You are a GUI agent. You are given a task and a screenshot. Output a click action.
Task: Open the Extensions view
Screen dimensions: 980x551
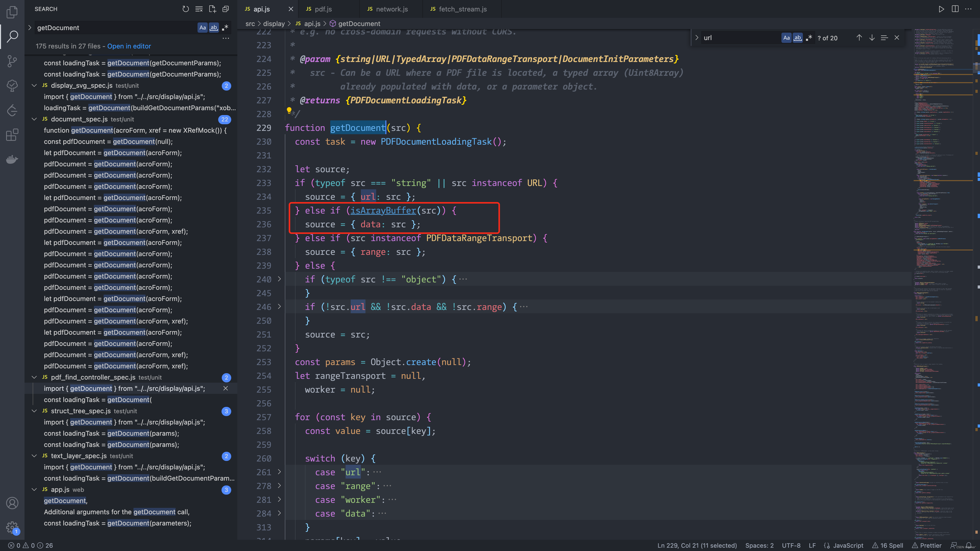pyautogui.click(x=12, y=135)
